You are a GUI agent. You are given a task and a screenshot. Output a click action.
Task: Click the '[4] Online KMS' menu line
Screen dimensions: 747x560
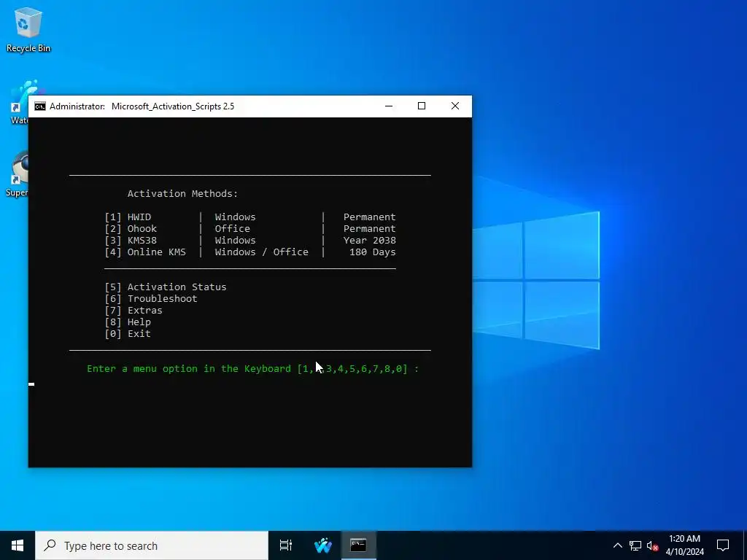coord(250,252)
